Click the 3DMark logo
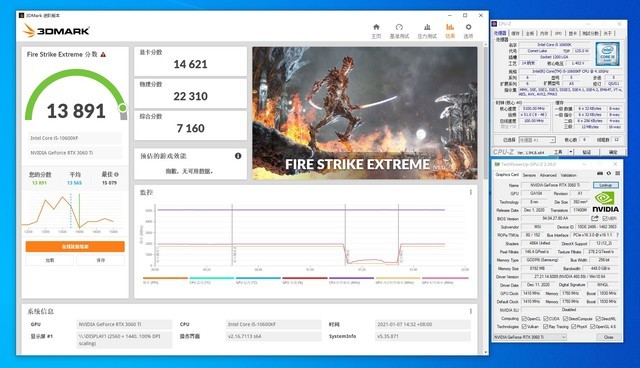The width and height of the screenshot is (640, 368). (56, 31)
